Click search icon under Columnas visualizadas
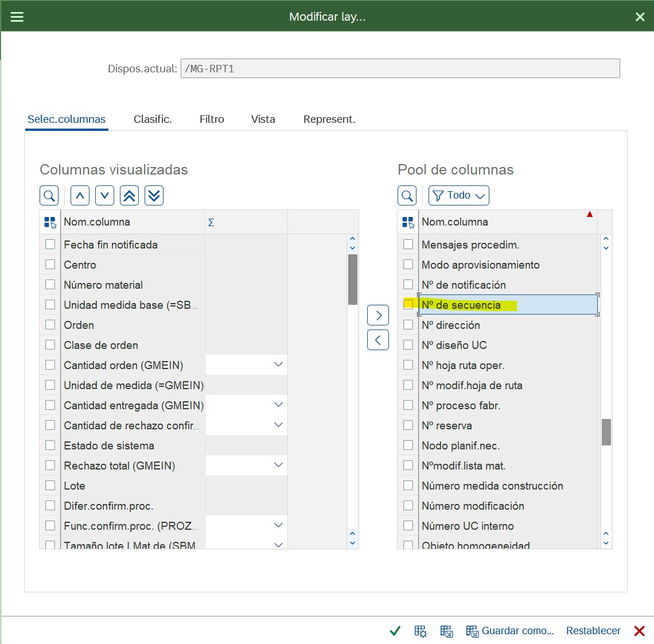Viewport: 654px width, 644px height. click(x=49, y=196)
